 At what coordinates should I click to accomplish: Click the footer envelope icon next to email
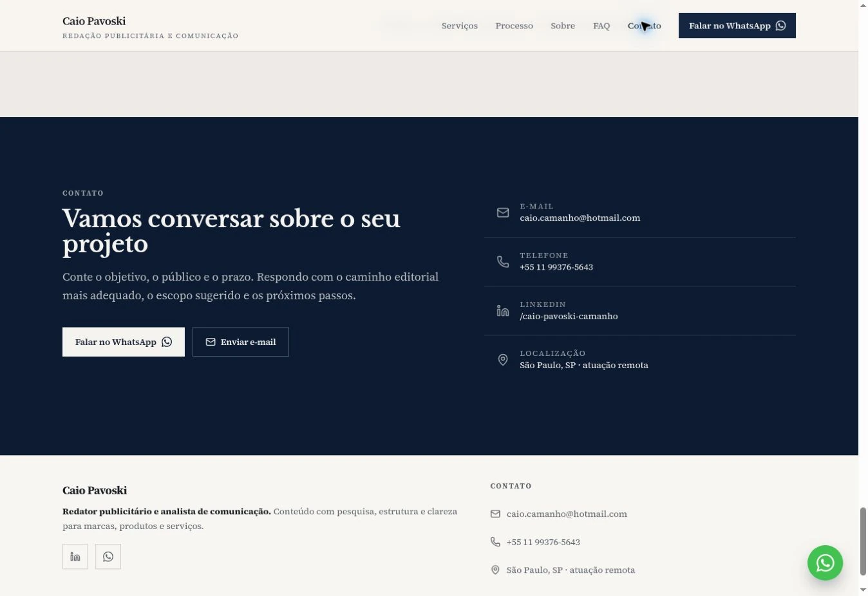(x=495, y=514)
